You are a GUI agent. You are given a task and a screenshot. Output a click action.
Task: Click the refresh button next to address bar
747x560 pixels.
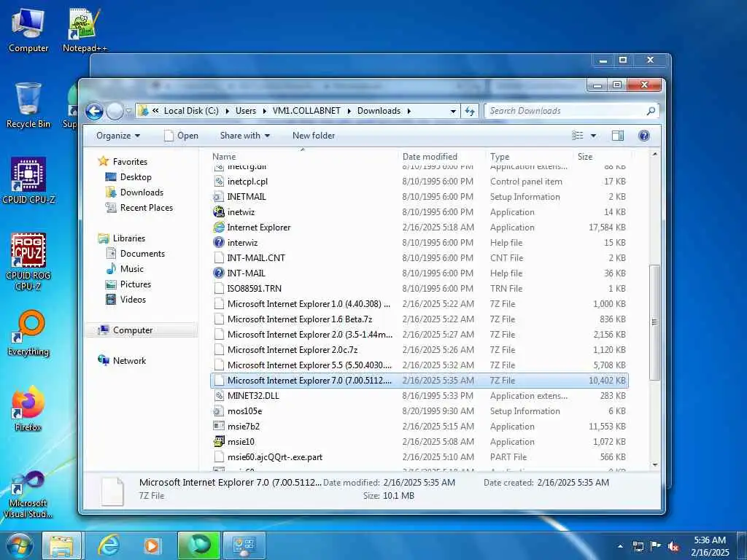(470, 111)
